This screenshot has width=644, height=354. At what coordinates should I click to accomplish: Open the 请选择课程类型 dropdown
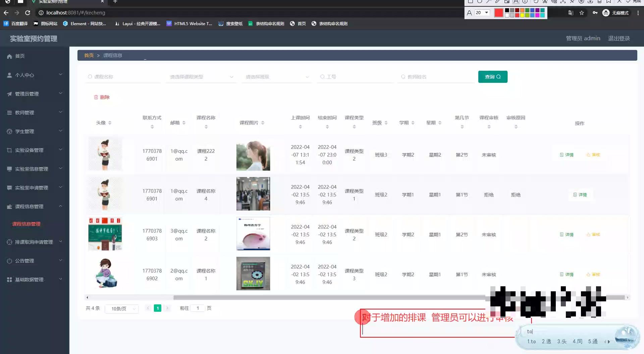point(201,76)
